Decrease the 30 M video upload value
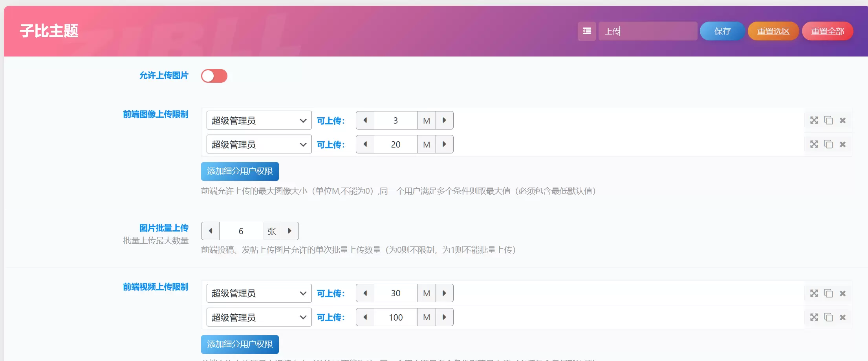 pyautogui.click(x=365, y=293)
